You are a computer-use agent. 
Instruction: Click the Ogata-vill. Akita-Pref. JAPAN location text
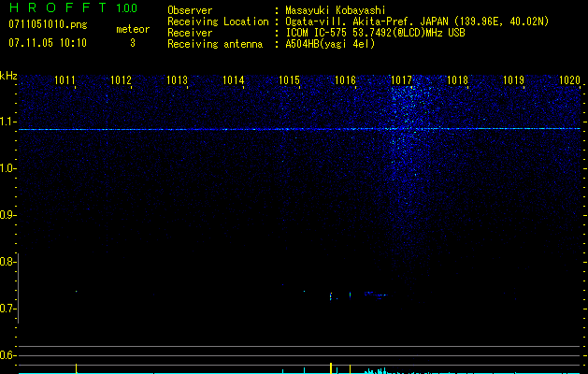(417, 22)
